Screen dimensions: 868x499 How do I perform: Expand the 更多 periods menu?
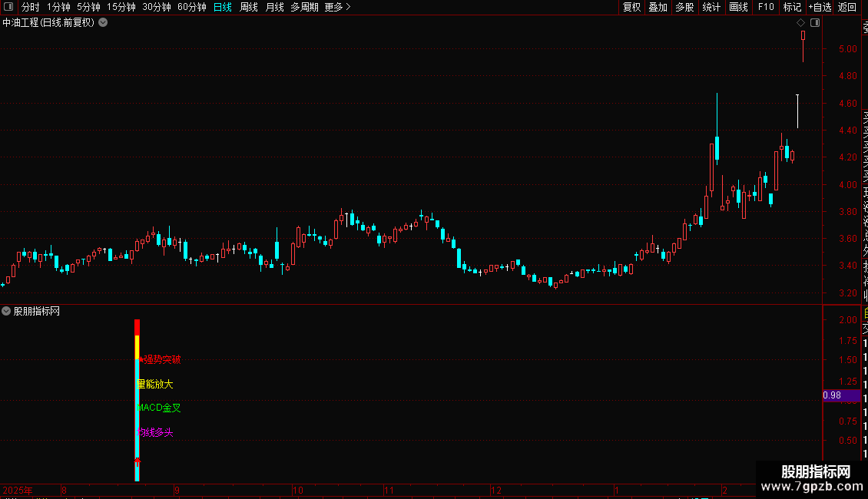click(x=338, y=7)
